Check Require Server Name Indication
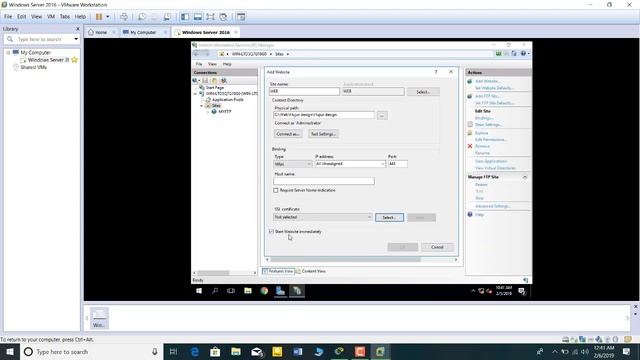 click(x=276, y=190)
